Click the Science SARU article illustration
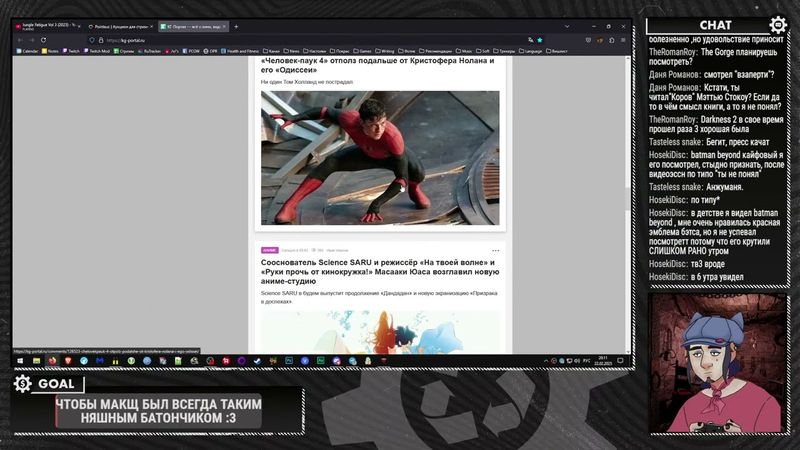Screen dimensions: 800x450 coord(380,332)
